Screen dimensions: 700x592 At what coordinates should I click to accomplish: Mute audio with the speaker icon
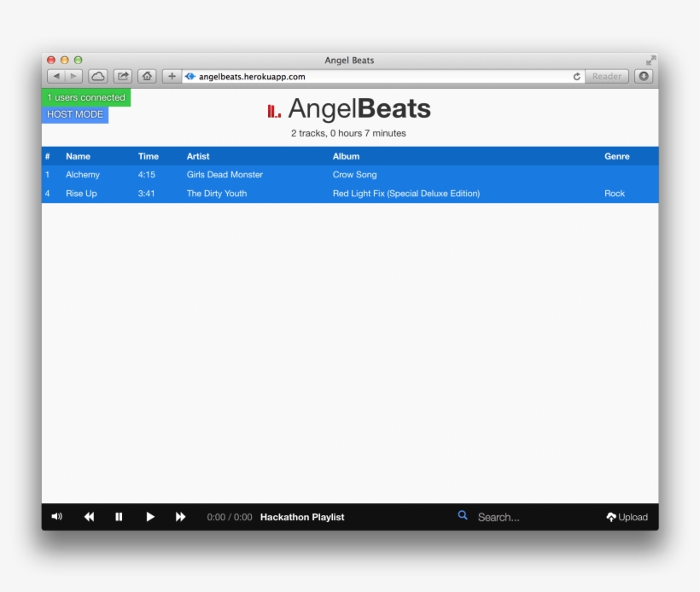tap(56, 516)
